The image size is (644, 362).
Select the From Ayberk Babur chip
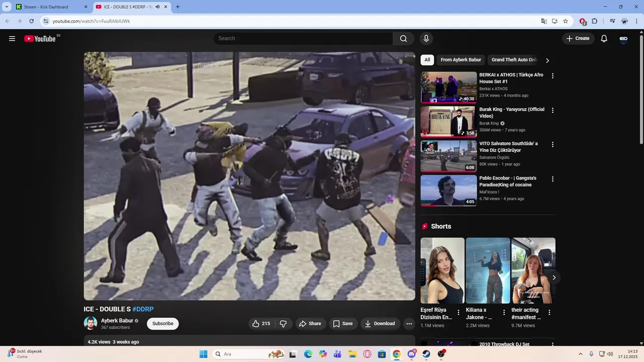461,60
